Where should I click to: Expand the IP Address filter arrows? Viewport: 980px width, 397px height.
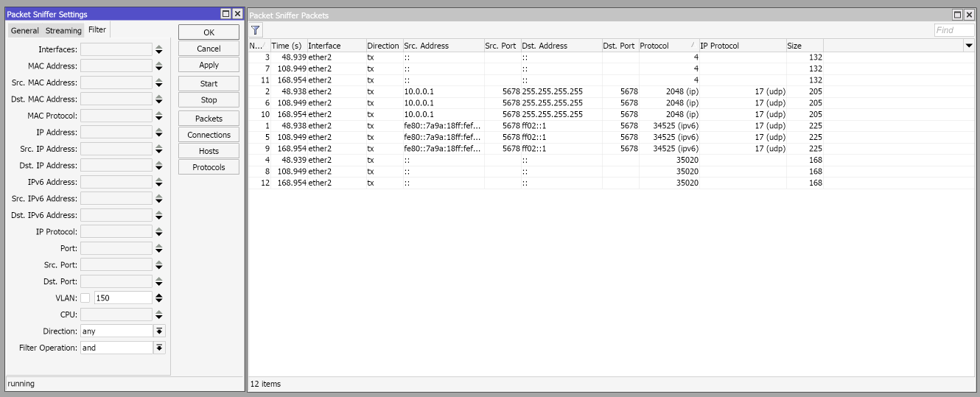tap(158, 133)
